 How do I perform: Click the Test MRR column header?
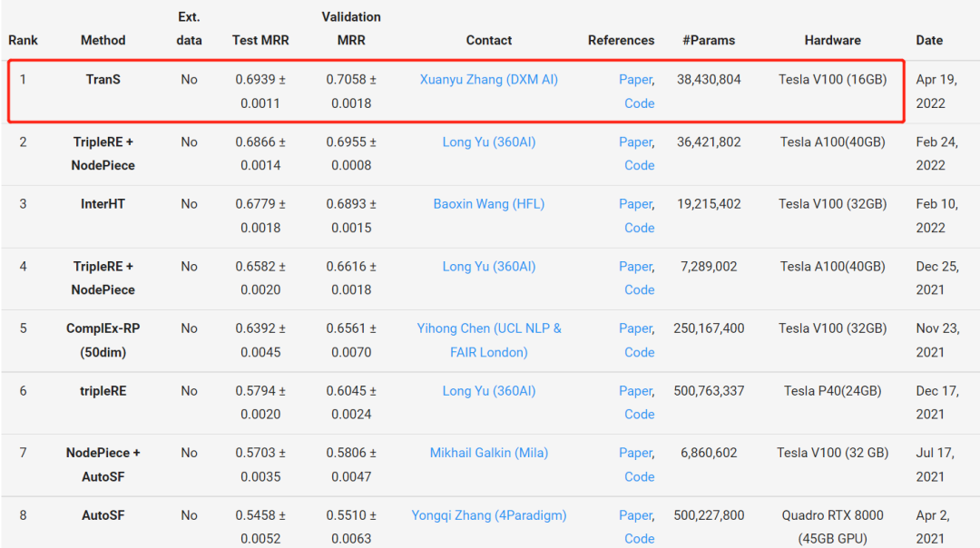pos(262,40)
